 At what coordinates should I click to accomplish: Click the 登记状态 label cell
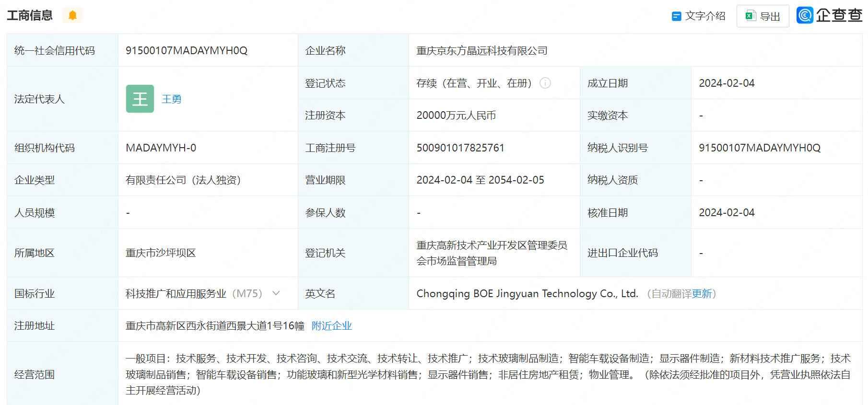[x=353, y=83]
